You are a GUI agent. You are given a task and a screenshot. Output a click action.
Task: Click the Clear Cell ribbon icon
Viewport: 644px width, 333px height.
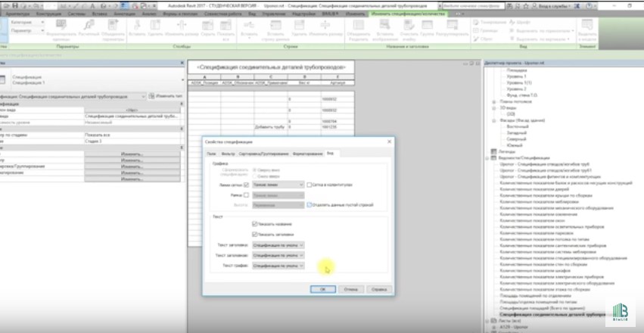(x=409, y=26)
